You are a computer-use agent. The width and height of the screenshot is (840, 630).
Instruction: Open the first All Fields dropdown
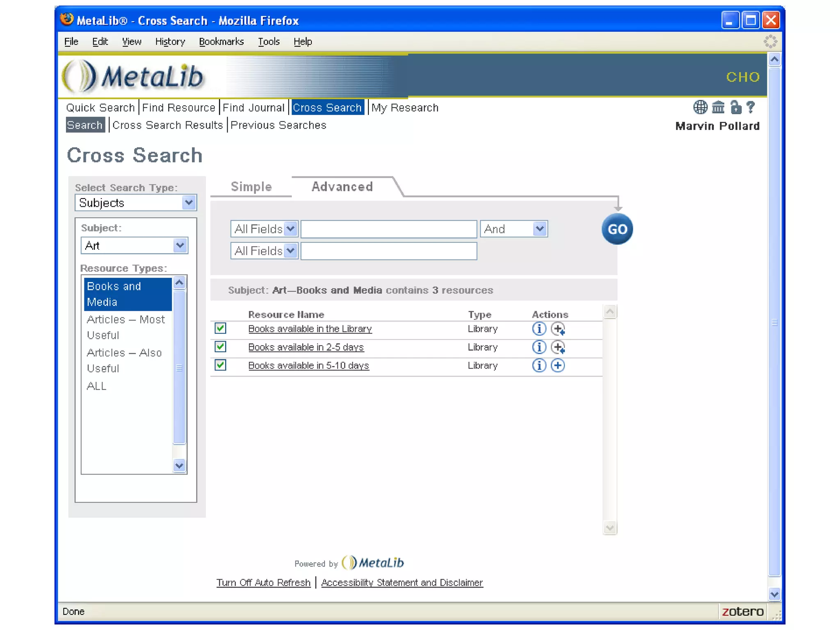click(264, 229)
